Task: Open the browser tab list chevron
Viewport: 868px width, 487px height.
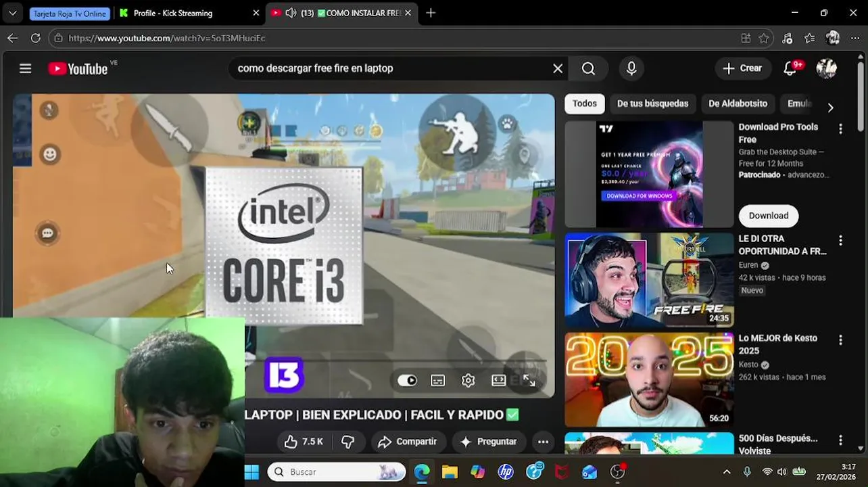Action: coord(12,13)
